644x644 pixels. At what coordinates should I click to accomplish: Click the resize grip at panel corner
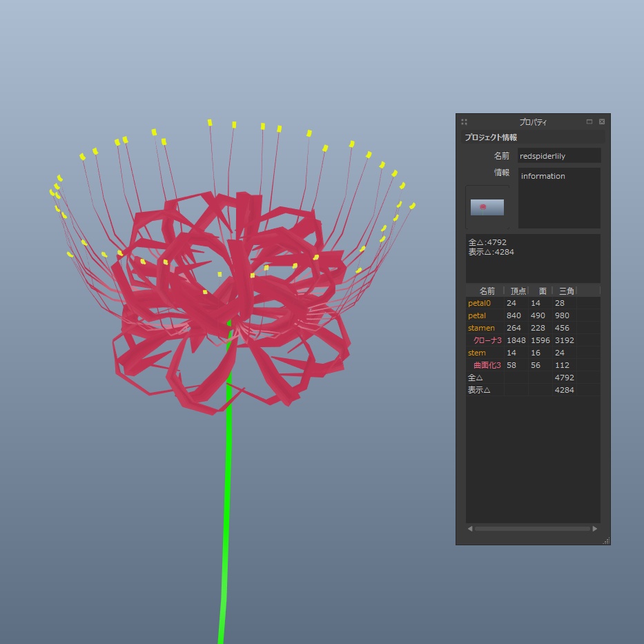[606, 539]
